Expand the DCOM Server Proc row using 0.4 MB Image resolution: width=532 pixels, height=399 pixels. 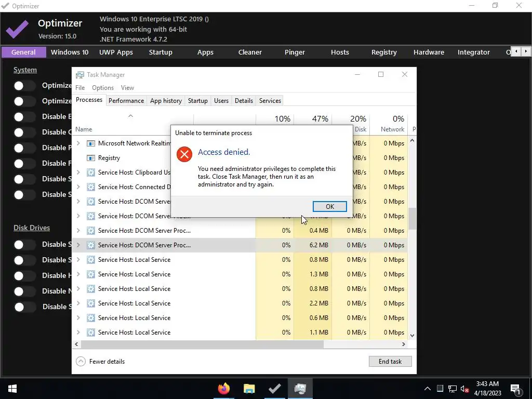tap(78, 230)
